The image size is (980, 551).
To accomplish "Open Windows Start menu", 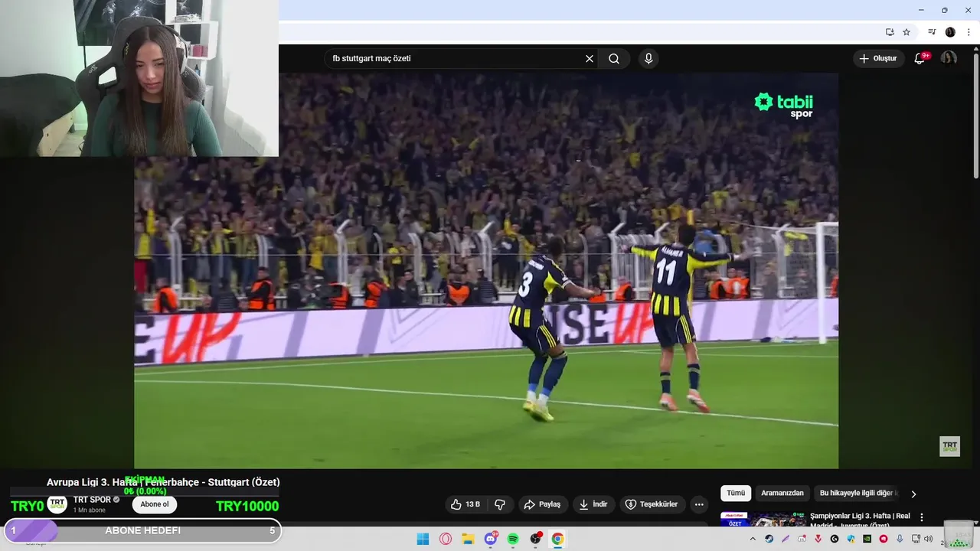I will pos(423,539).
